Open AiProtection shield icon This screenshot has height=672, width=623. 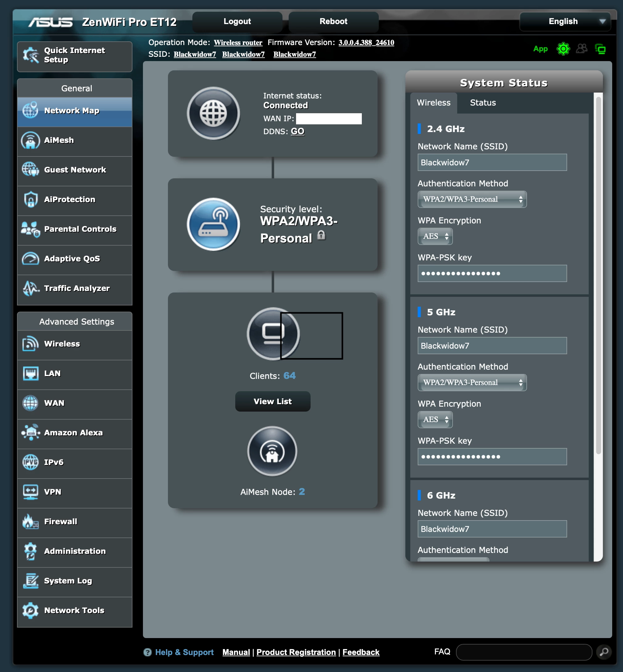coord(31,199)
